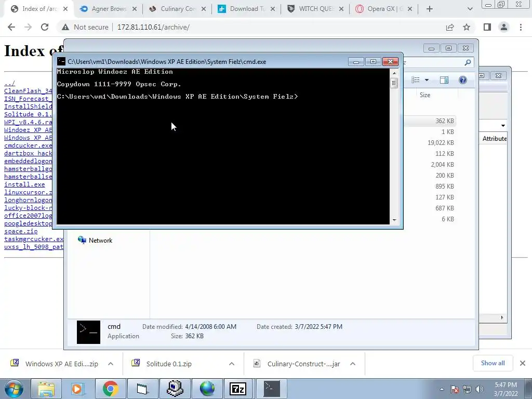Bookmark this page with star icon

pyautogui.click(x=467, y=27)
